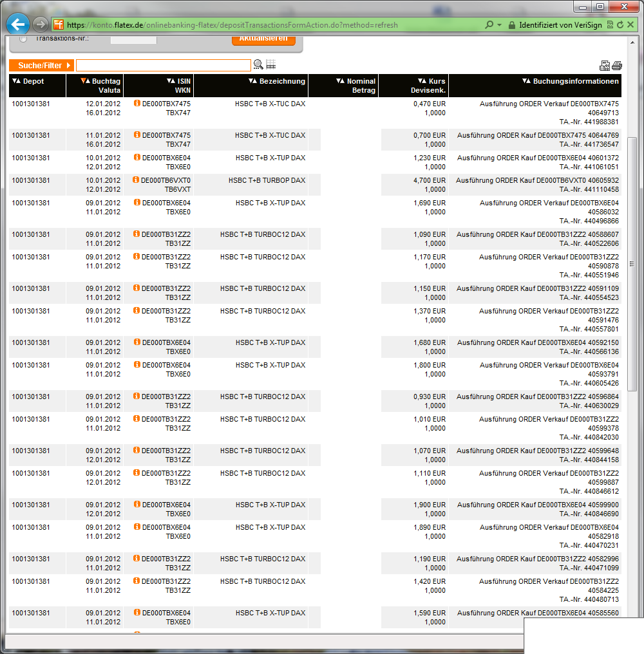The image size is (644, 654).
Task: Click the filter text field beside Suche/Filter
Action: click(x=164, y=66)
